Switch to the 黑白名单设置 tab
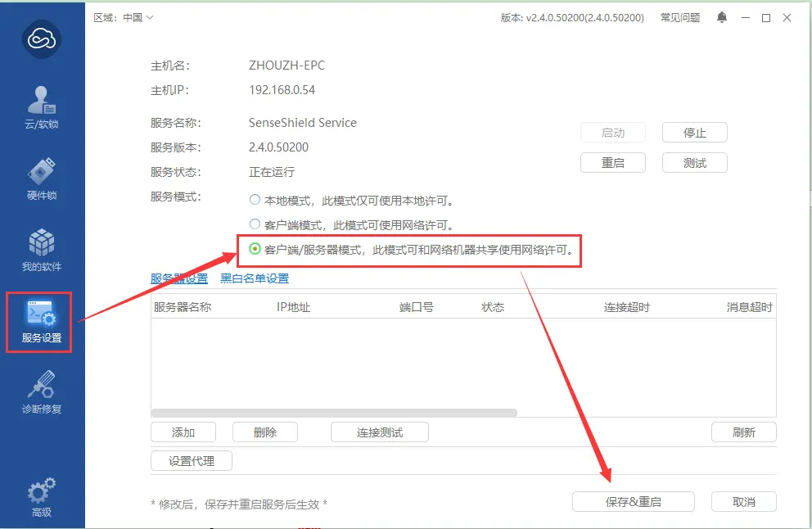Viewport: 812px width, 529px height. (255, 278)
